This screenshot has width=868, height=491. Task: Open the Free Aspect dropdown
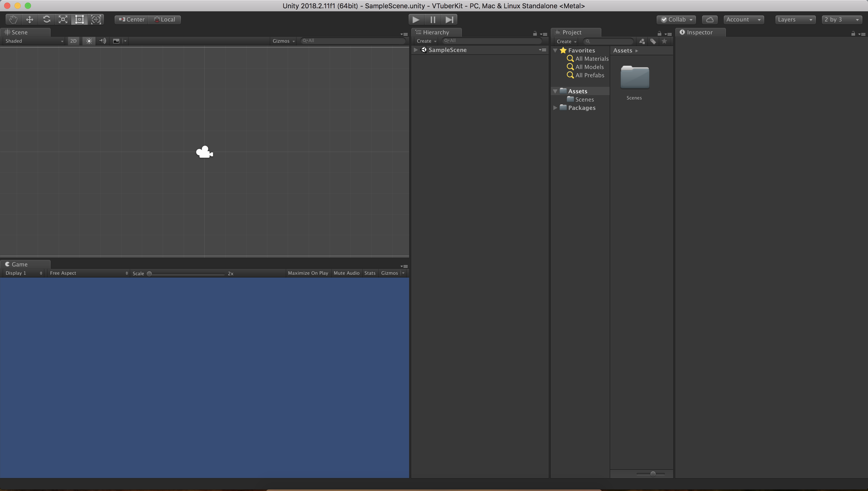(x=89, y=273)
